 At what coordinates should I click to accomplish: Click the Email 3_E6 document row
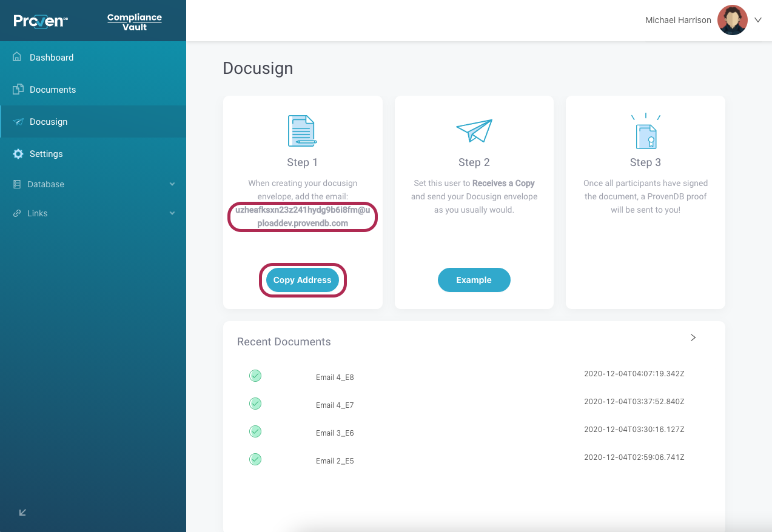474,432
